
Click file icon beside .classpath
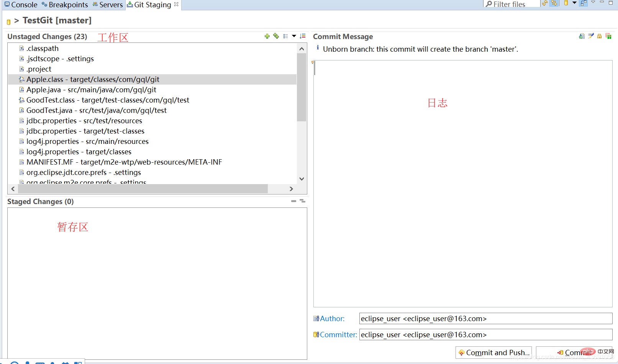click(x=22, y=48)
